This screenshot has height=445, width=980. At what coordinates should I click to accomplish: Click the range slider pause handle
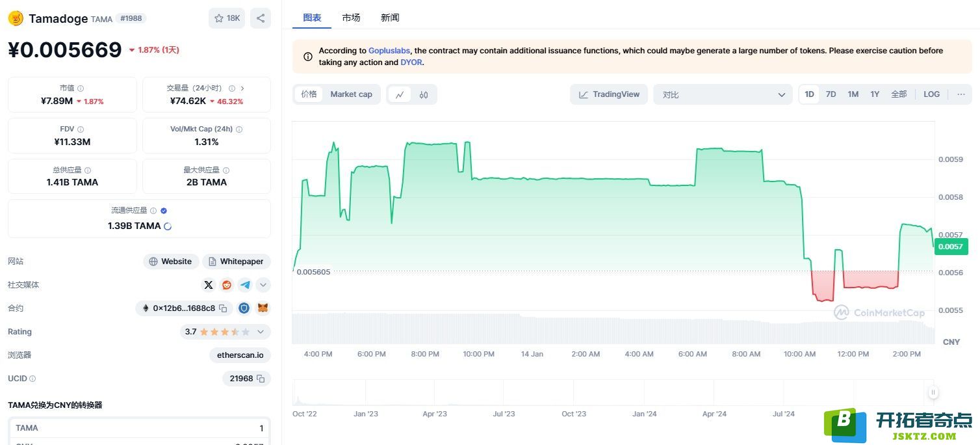(x=933, y=392)
